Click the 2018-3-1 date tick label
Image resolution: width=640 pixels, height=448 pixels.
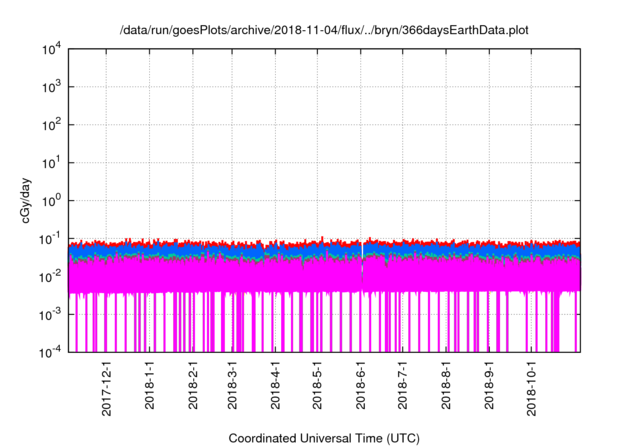pos(232,385)
